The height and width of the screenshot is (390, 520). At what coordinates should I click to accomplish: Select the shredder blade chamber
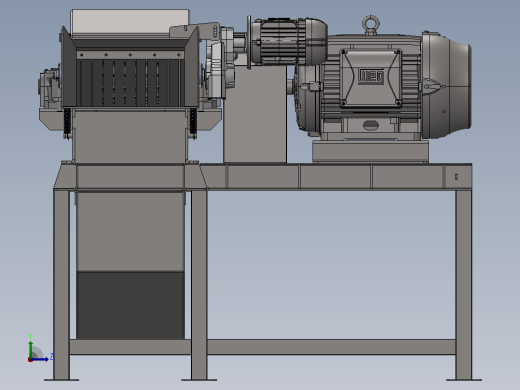[130, 83]
